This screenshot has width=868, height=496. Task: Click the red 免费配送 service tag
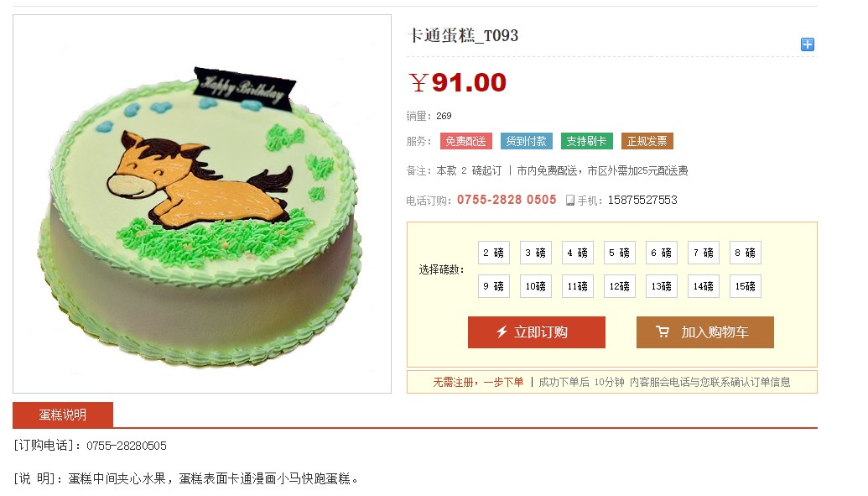(x=466, y=141)
